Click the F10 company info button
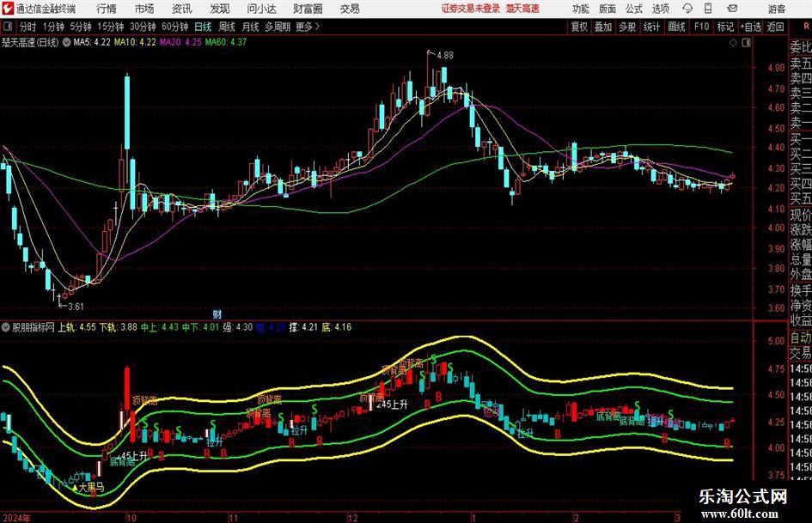This screenshot has width=812, height=523. tap(701, 27)
